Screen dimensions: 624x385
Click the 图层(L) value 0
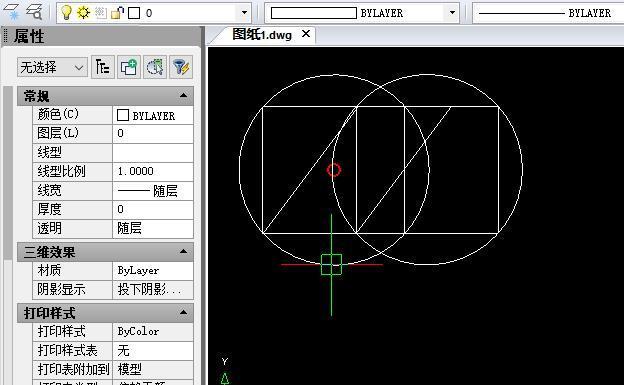(x=153, y=134)
